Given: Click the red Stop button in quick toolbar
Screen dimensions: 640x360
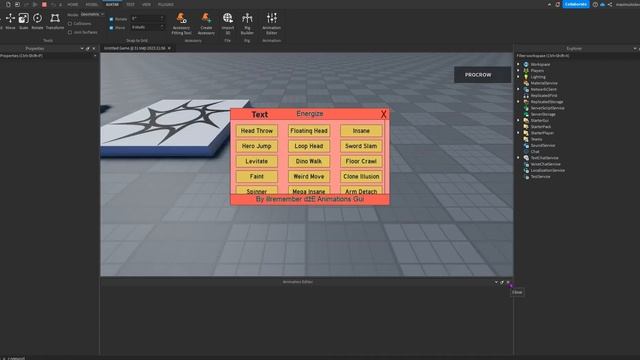Looking at the screenshot, I should point(44,4).
